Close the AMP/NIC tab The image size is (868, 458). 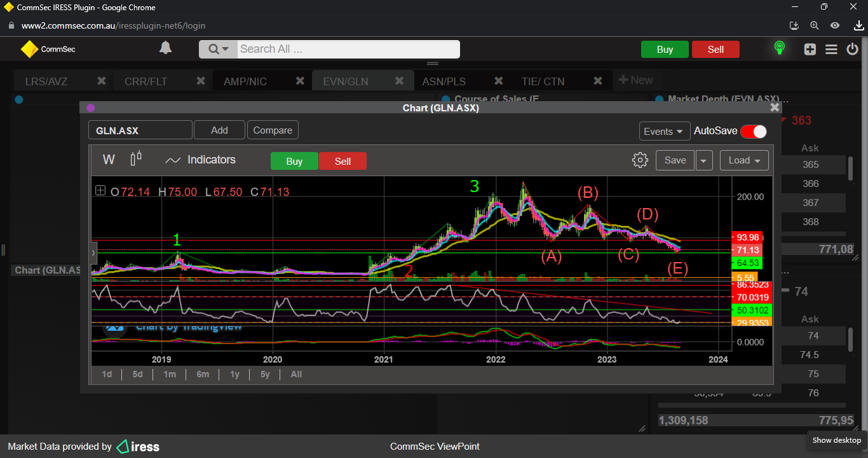301,81
